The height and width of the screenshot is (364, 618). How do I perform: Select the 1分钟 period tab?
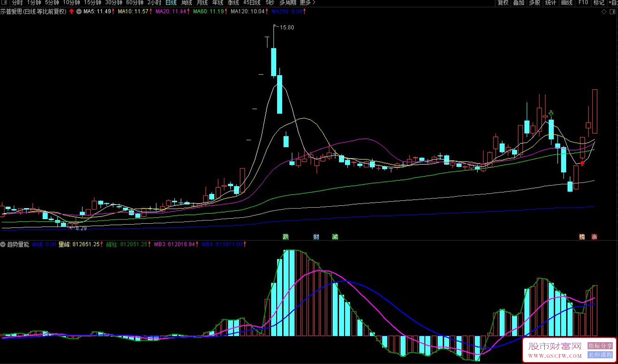coord(34,3)
